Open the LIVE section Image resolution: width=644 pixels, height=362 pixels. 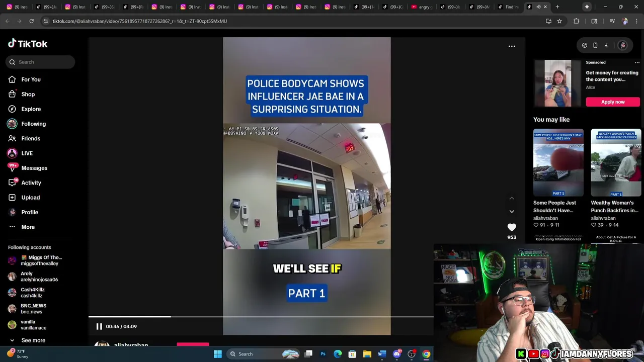pos(27,153)
